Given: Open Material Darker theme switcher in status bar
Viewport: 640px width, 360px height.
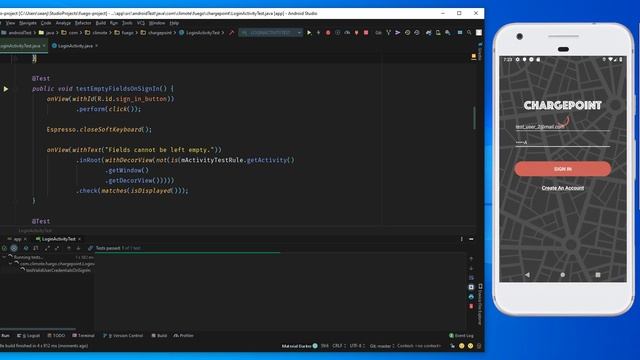Looking at the screenshot, I should coord(299,346).
